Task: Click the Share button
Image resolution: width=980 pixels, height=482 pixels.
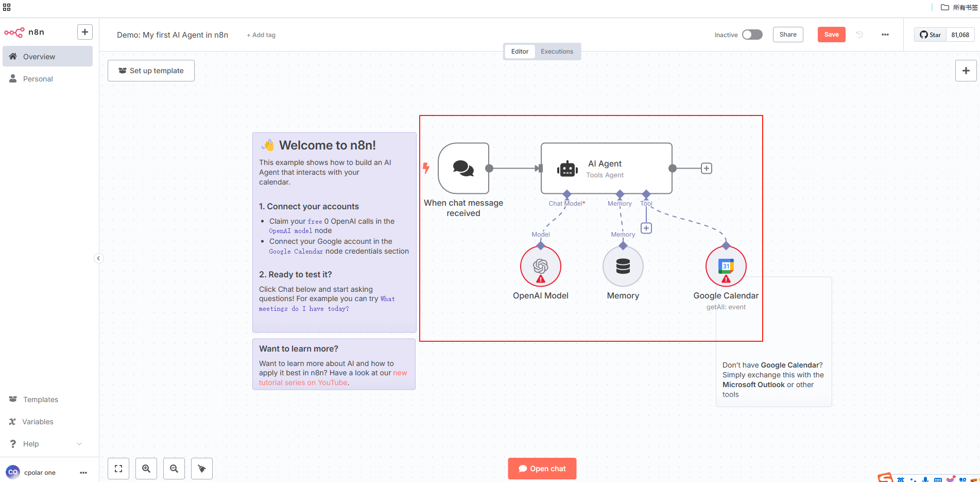Action: (x=788, y=35)
